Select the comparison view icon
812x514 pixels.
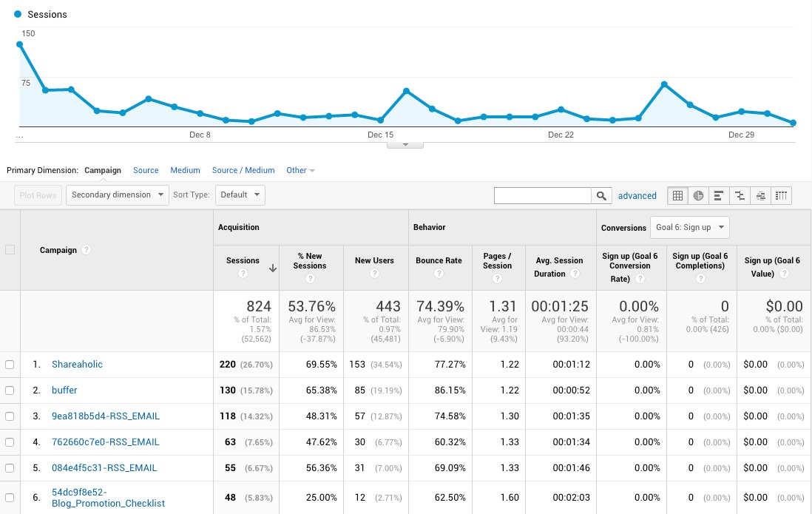pos(740,195)
